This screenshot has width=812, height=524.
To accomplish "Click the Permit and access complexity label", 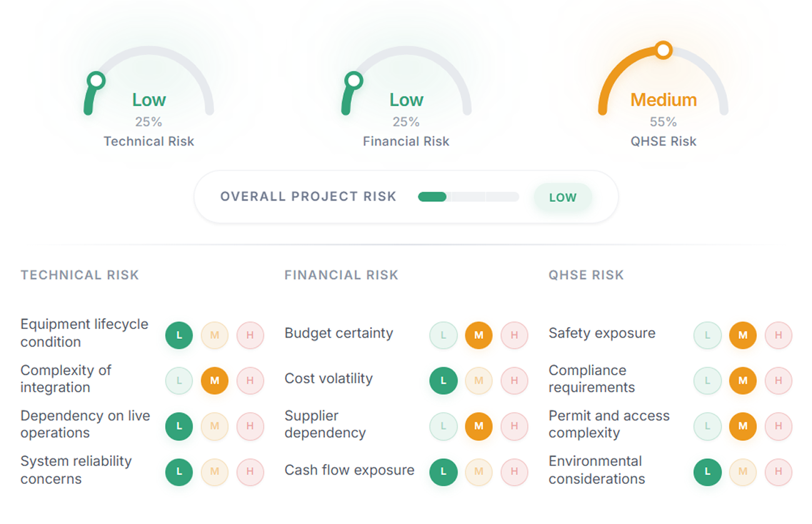I will [x=608, y=424].
